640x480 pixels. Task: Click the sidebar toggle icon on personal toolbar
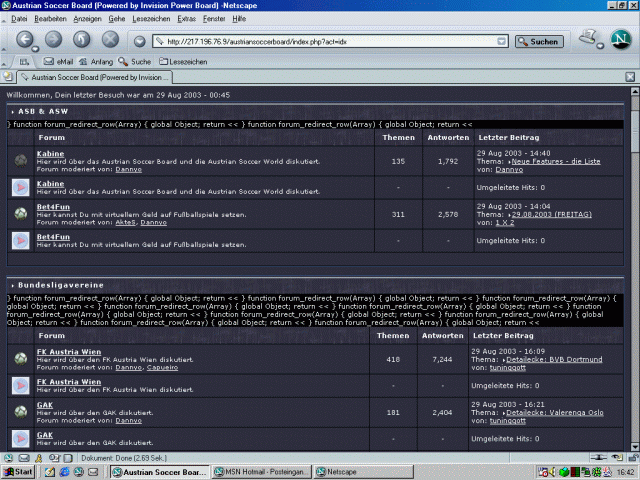24,62
